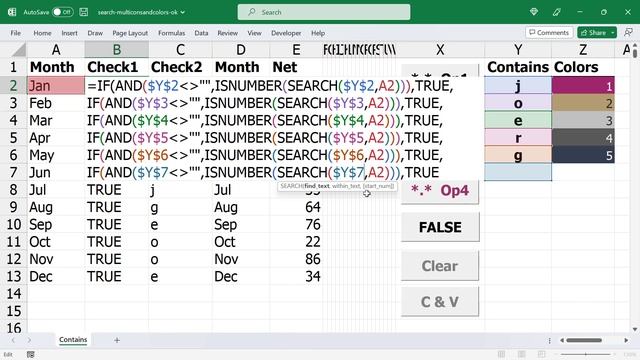Click the Share button
This screenshot has width=640, height=360.
click(593, 33)
